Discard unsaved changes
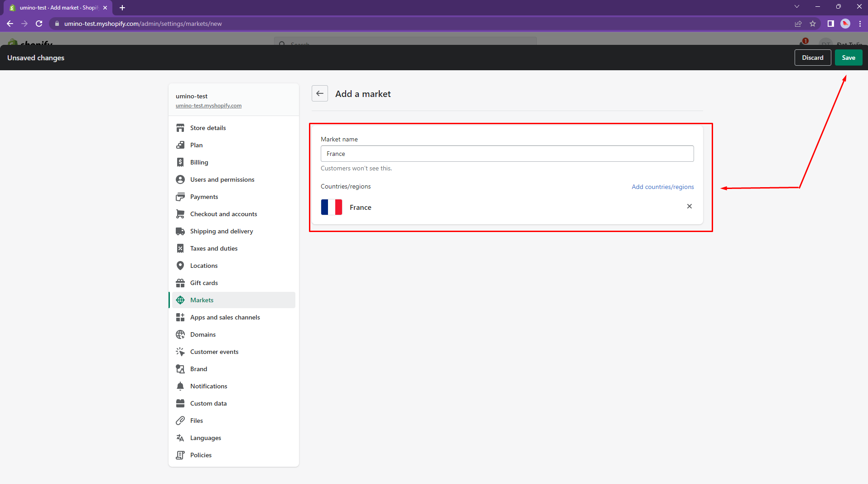The height and width of the screenshot is (484, 868). click(812, 58)
